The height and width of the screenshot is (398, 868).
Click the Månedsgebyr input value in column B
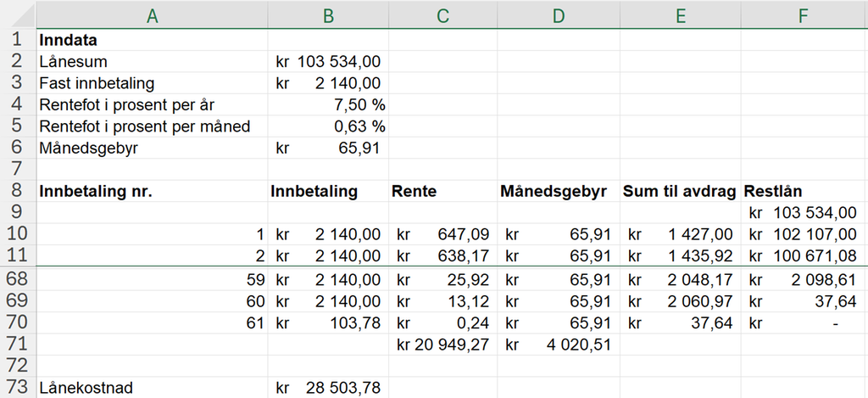pyautogui.click(x=328, y=149)
